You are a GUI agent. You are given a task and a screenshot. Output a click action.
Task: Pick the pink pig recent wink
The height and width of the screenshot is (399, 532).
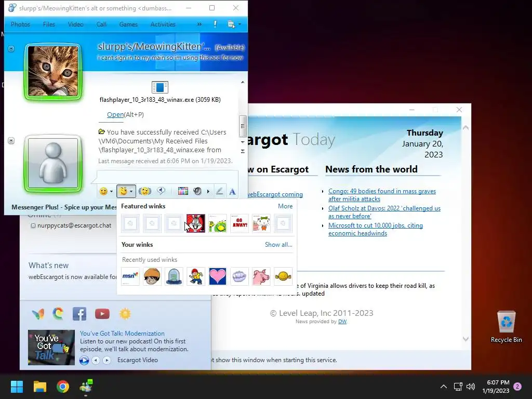261,276
